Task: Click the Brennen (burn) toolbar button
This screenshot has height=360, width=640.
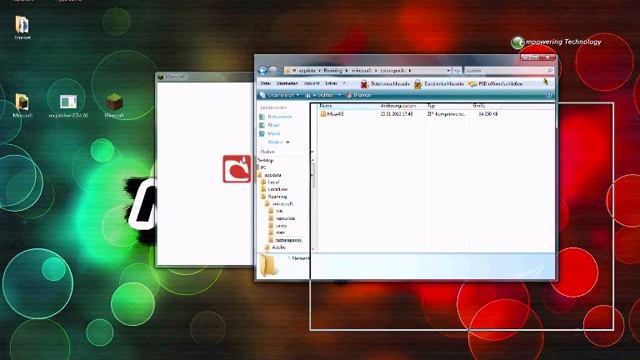Action: [359, 95]
